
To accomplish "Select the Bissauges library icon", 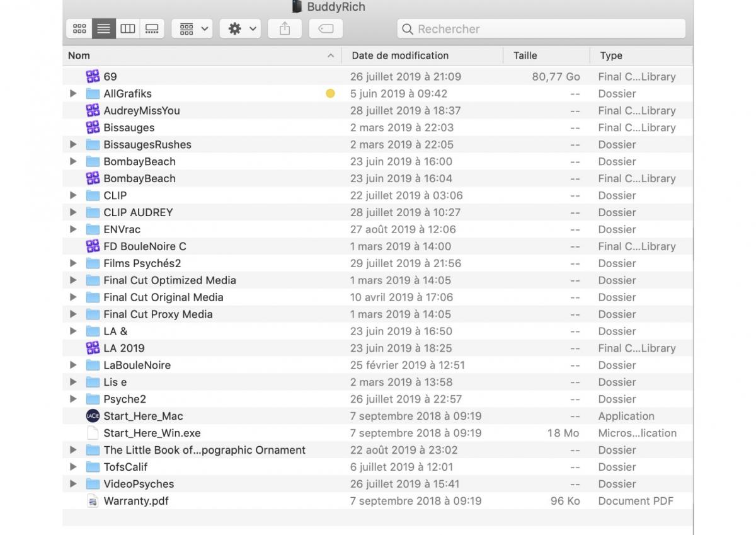I will coord(93,127).
